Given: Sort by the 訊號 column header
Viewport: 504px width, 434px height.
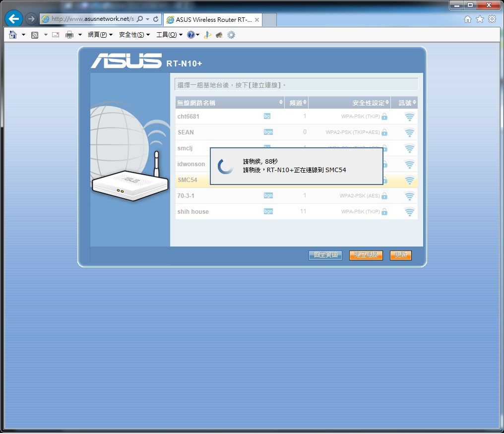Looking at the screenshot, I should pos(404,103).
